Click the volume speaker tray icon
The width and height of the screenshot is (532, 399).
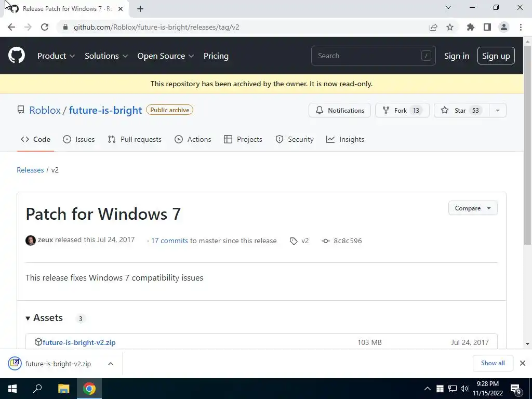[x=464, y=389]
